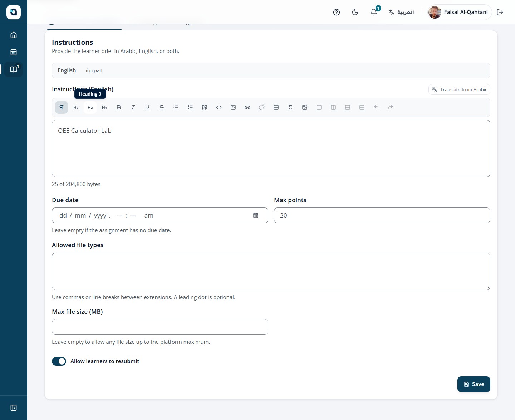Undo the last editor change
The image size is (515, 420).
376,107
